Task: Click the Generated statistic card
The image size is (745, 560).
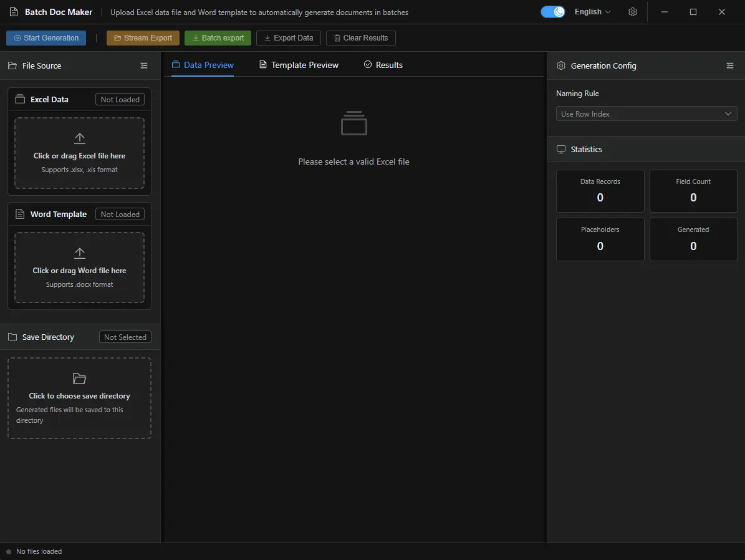Action: (693, 239)
